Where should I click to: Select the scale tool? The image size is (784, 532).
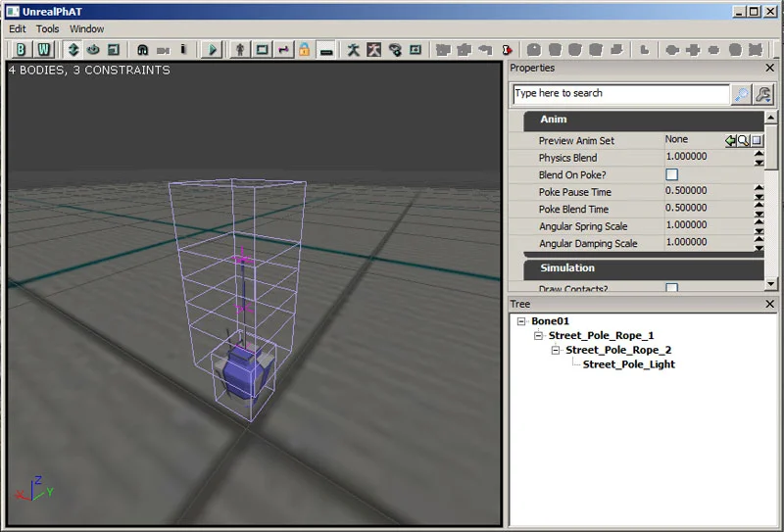pos(114,50)
